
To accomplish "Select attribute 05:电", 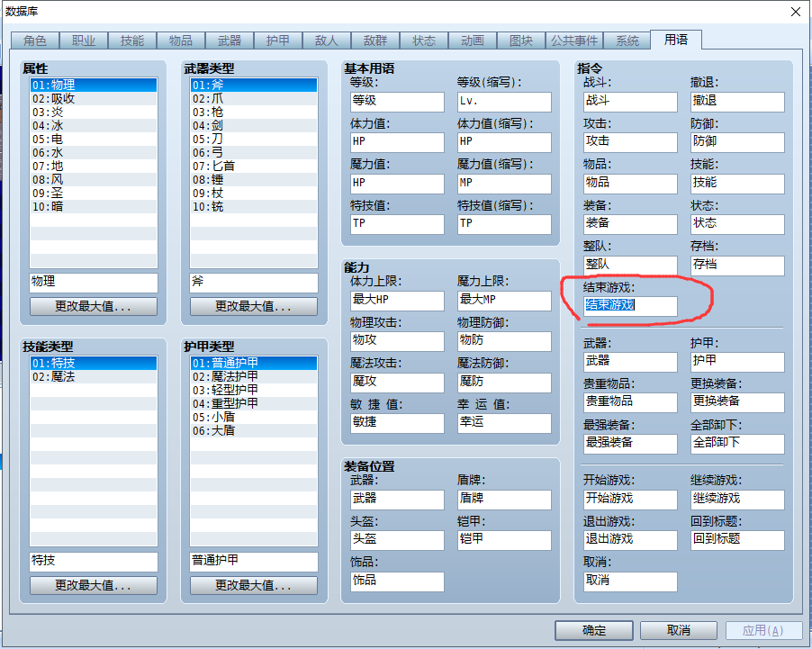I will click(94, 139).
